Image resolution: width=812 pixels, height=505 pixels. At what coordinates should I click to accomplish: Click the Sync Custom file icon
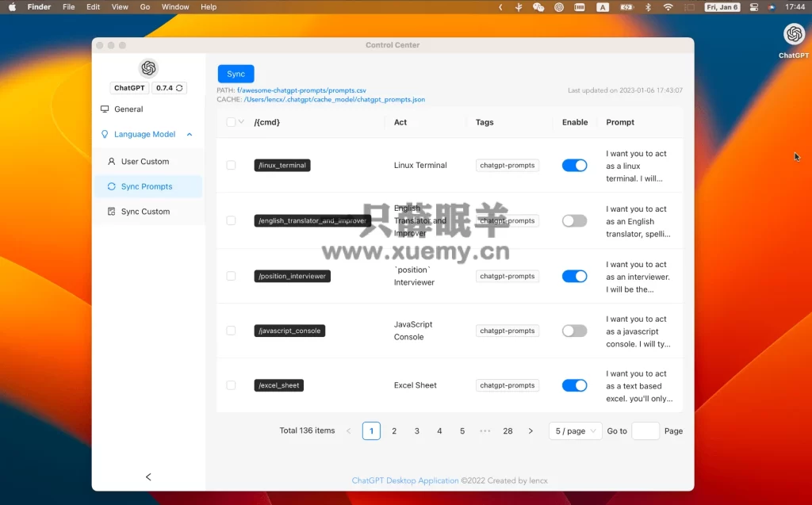pyautogui.click(x=111, y=212)
